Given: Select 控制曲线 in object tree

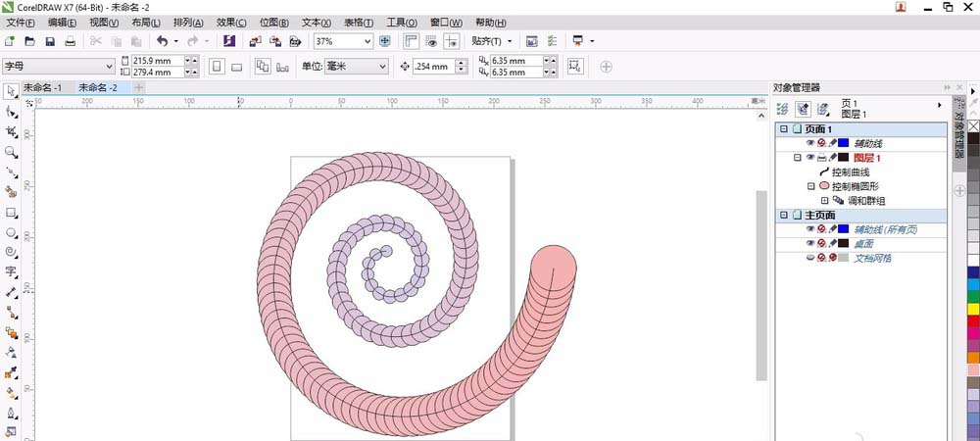Looking at the screenshot, I should point(850,171).
